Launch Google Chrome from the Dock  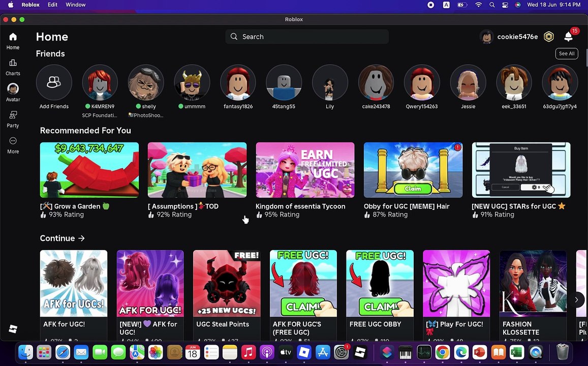[x=443, y=352]
